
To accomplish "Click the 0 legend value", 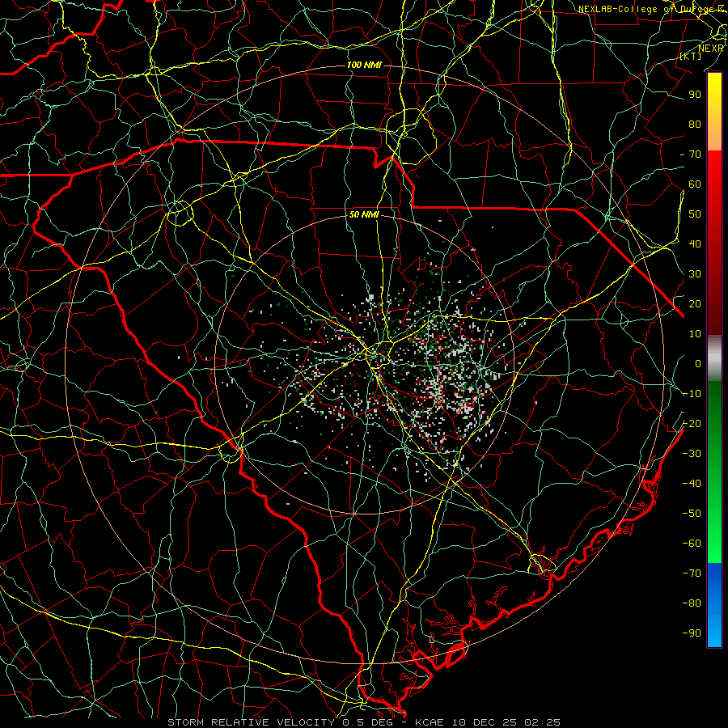I will pyautogui.click(x=698, y=364).
